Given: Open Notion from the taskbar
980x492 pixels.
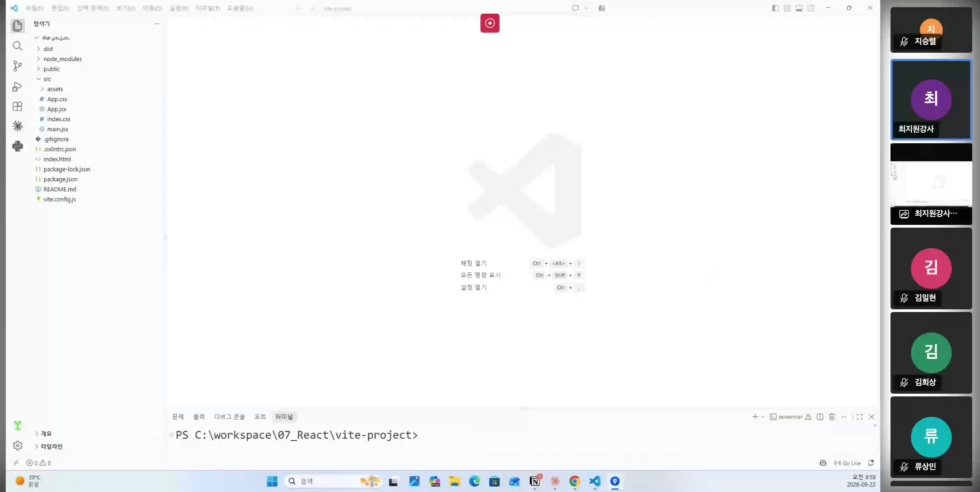Looking at the screenshot, I should [535, 481].
